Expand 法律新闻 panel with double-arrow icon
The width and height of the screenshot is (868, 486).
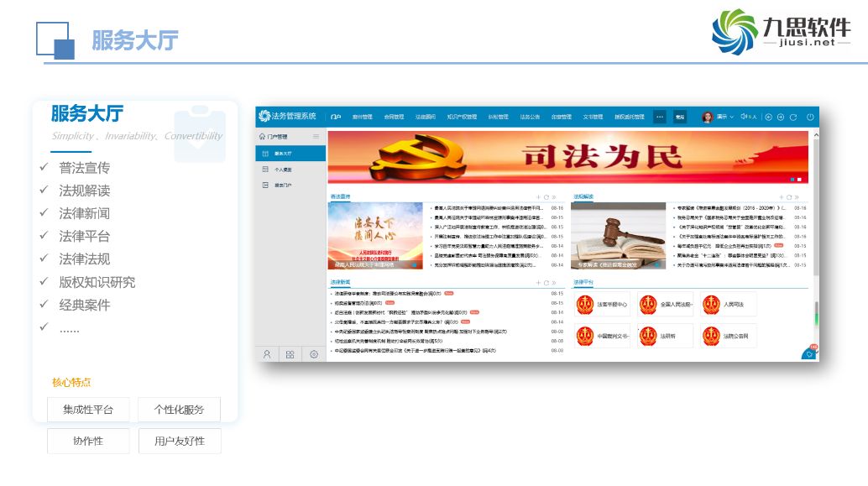[x=554, y=283]
